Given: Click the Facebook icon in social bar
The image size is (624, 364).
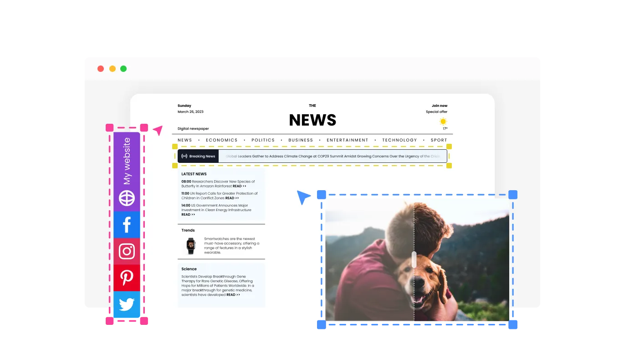Looking at the screenshot, I should click(x=127, y=225).
